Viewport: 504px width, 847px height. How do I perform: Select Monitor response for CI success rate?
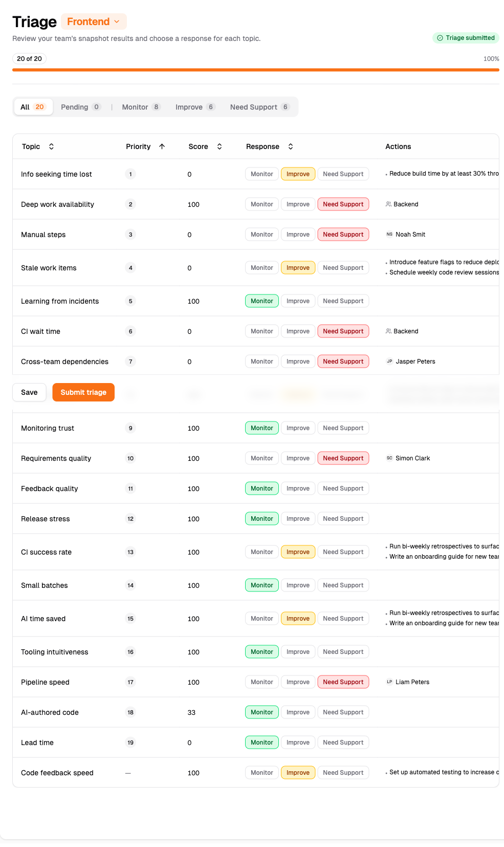(261, 552)
